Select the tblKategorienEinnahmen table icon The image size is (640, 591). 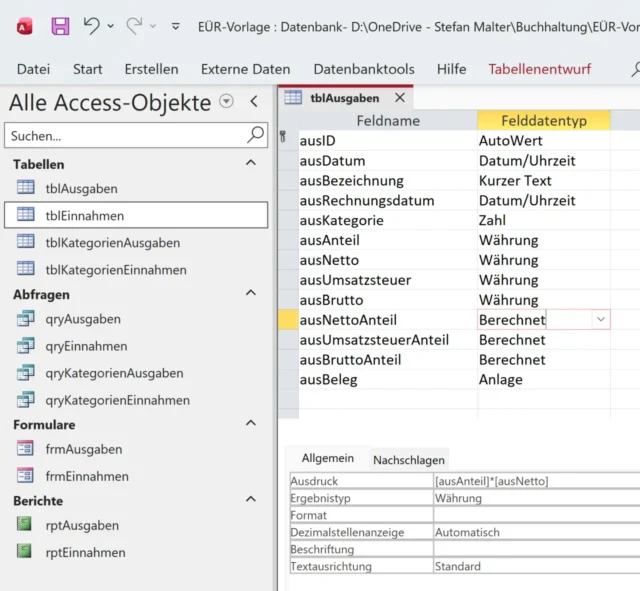(x=26, y=268)
